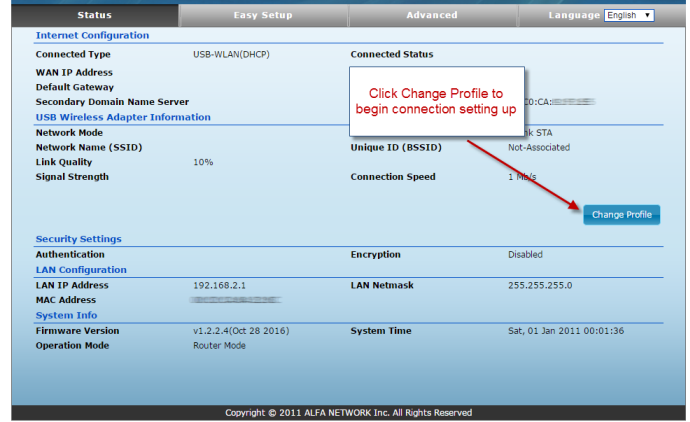690x422 pixels.
Task: Open the Easy Setup tab
Action: [263, 15]
